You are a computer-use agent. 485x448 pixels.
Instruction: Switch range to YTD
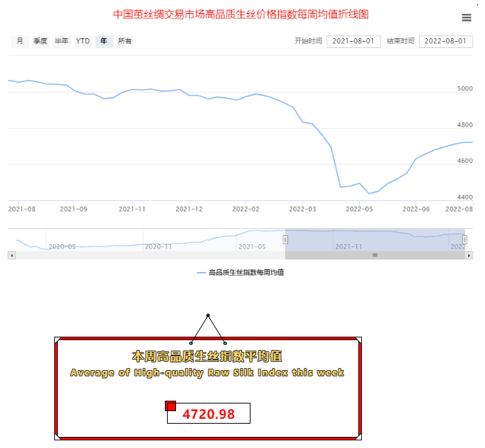[83, 42]
